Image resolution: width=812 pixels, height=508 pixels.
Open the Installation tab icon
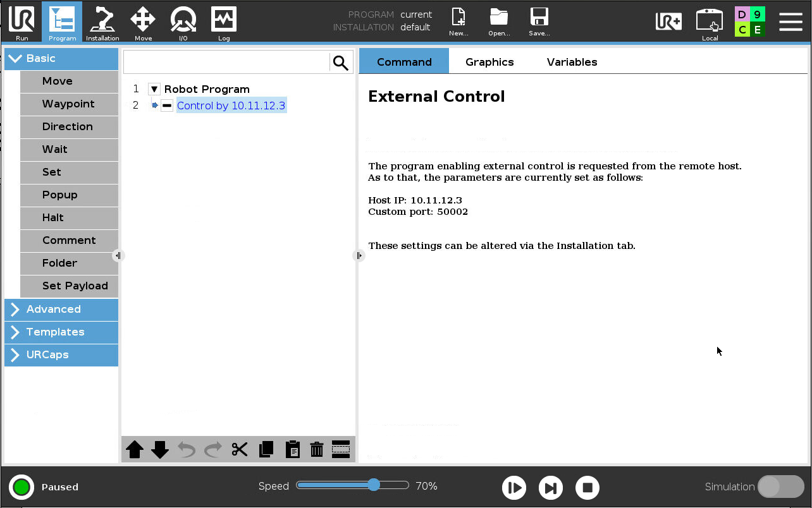click(x=102, y=23)
